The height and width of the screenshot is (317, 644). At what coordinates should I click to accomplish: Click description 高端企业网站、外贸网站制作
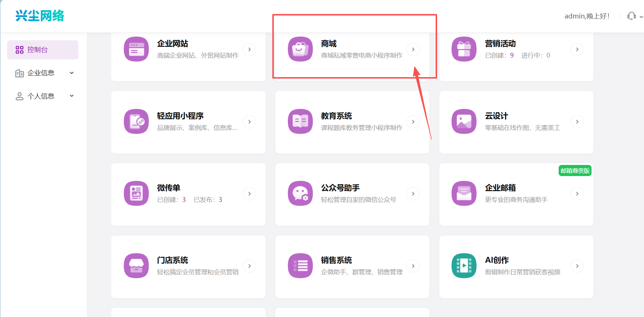pyautogui.click(x=198, y=55)
